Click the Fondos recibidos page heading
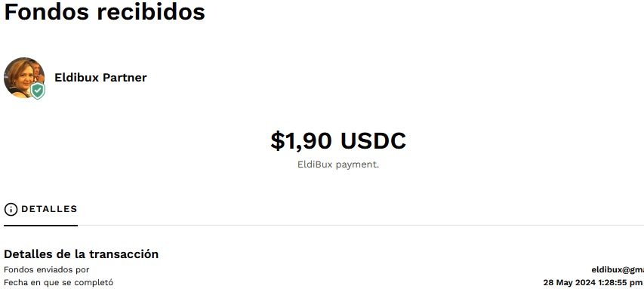 click(105, 11)
